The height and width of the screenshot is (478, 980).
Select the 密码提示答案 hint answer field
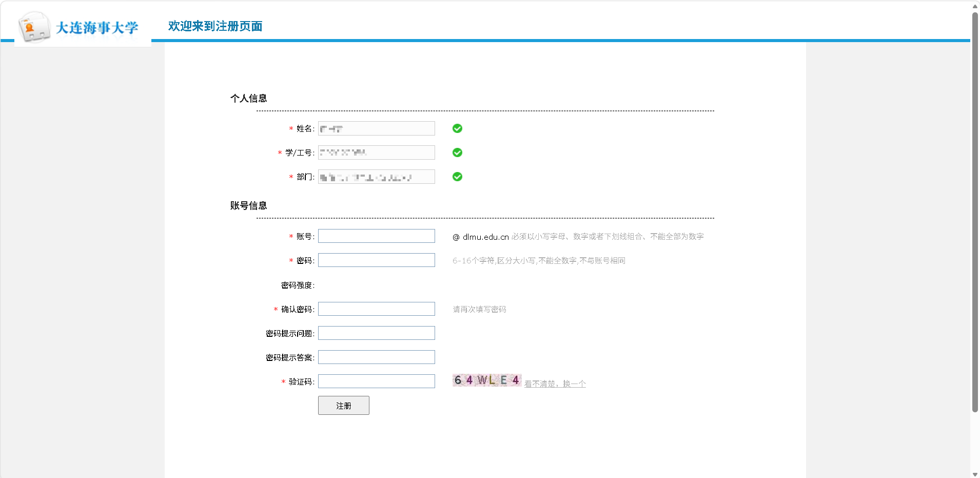click(x=376, y=357)
